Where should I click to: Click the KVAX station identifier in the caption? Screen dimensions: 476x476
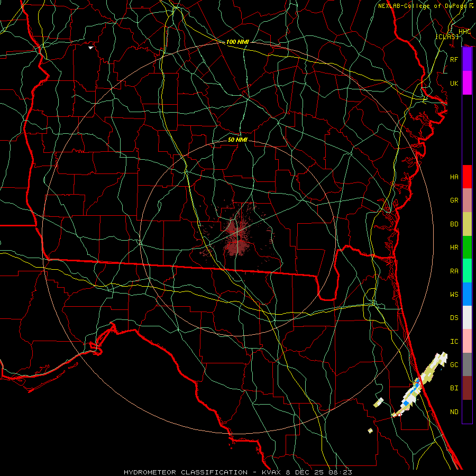[x=271, y=472]
